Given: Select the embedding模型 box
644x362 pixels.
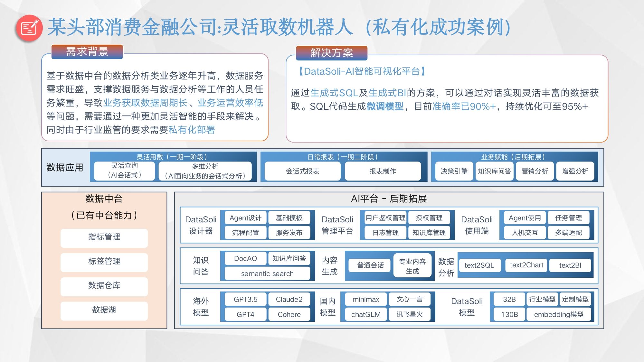Looking at the screenshot, I should coord(559,314).
